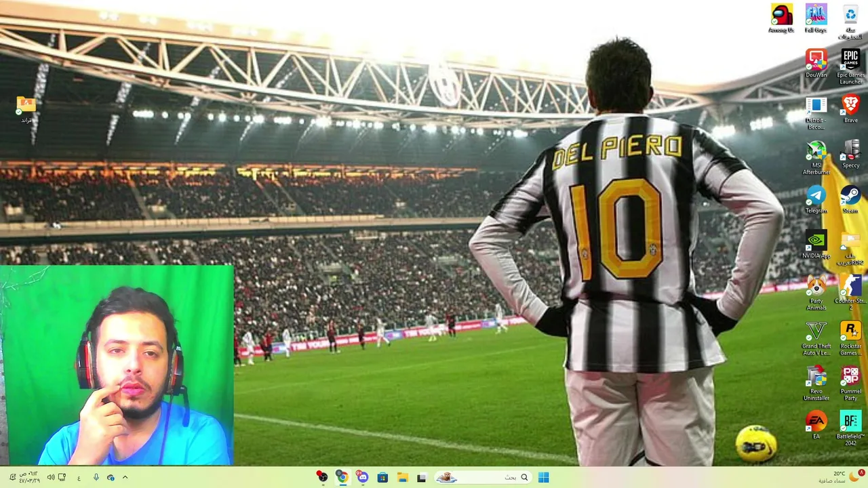Viewport: 868px width, 488px height.
Task: Select the Telegram desktop icon
Action: 816,200
